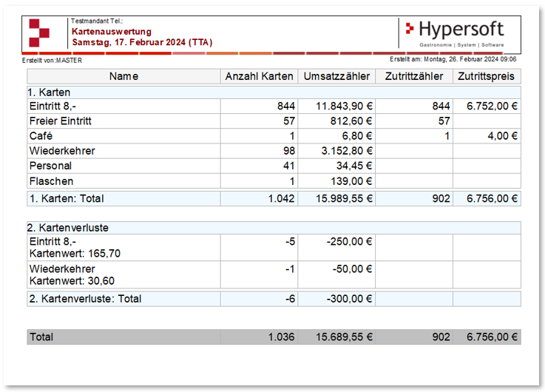Click the Erstellt am Montag, 26. Februar 2024 timestamp

tap(453, 59)
